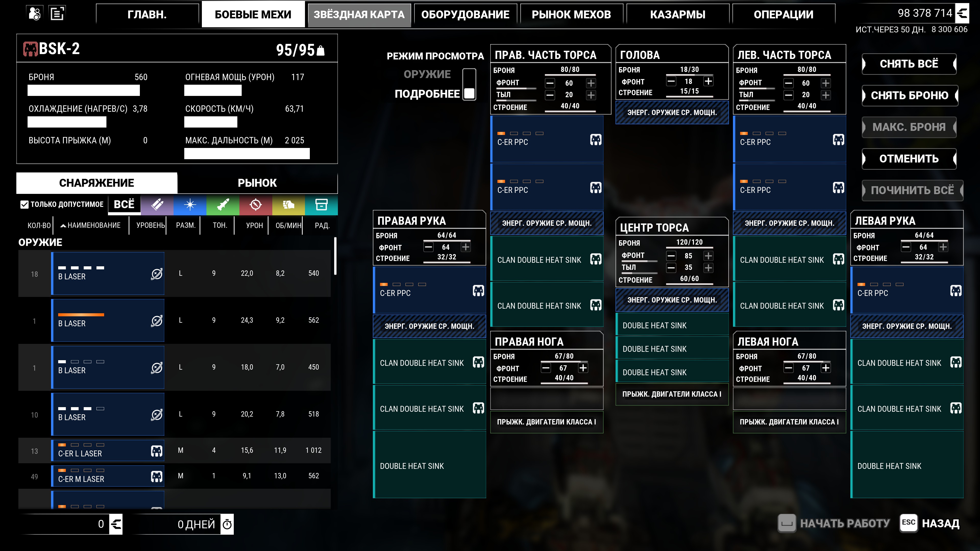Select the missile weapons filter icon

point(223,205)
